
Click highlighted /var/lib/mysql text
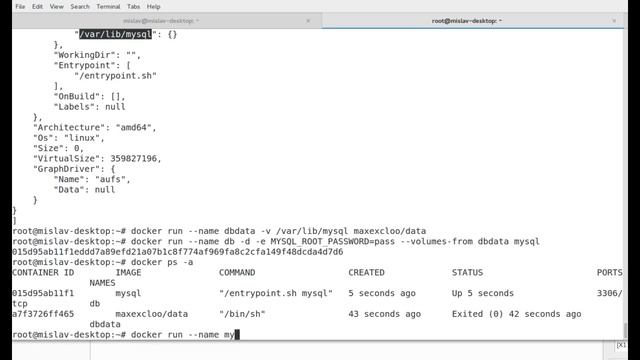[x=116, y=34]
